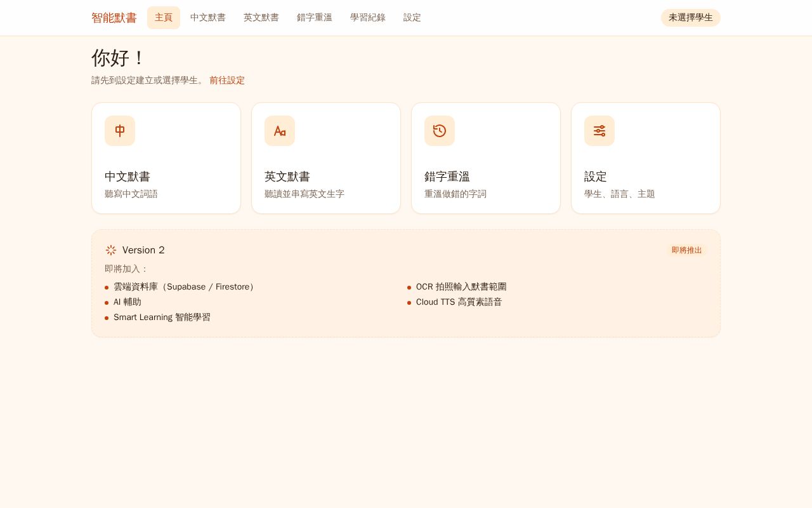Viewport: 812px width, 508px height.
Task: Open the 錯字重溫 card title
Action: [x=447, y=177]
